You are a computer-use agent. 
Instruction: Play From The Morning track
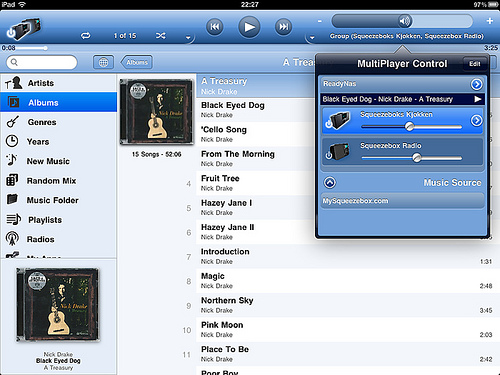(x=255, y=158)
